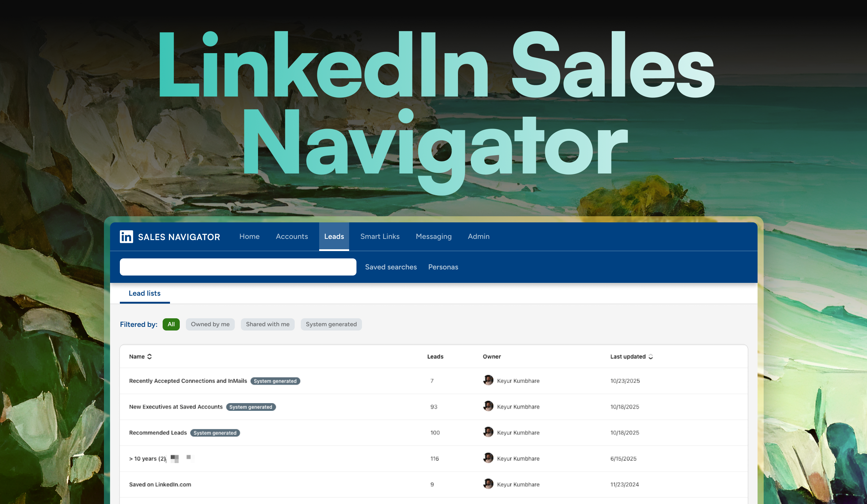Viewport: 867px width, 504px height.
Task: Open the Messaging nav item
Action: click(434, 236)
